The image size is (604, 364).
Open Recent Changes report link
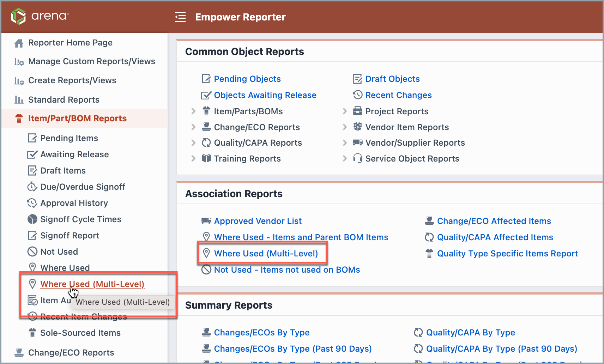[398, 95]
